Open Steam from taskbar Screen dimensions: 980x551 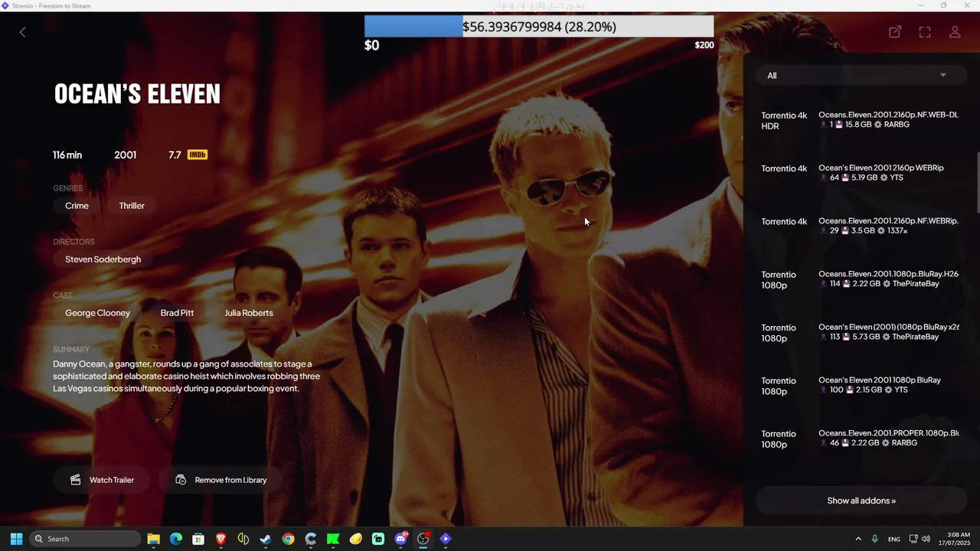pyautogui.click(x=266, y=539)
